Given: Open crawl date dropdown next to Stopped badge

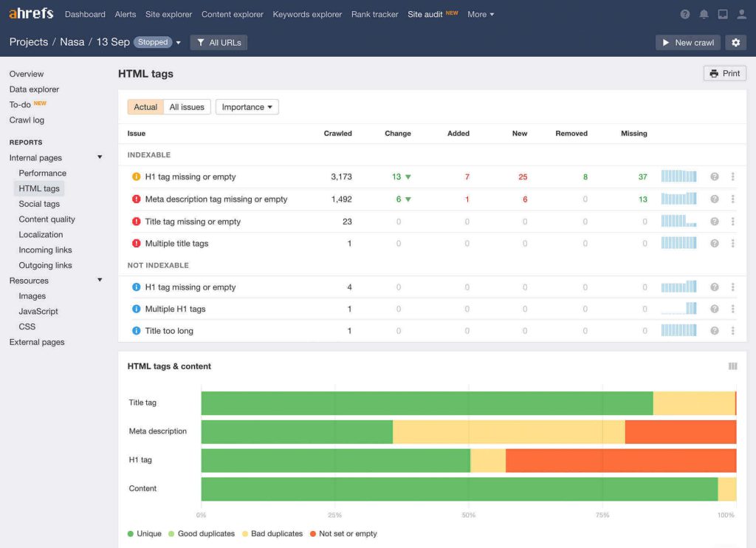Looking at the screenshot, I should [176, 42].
